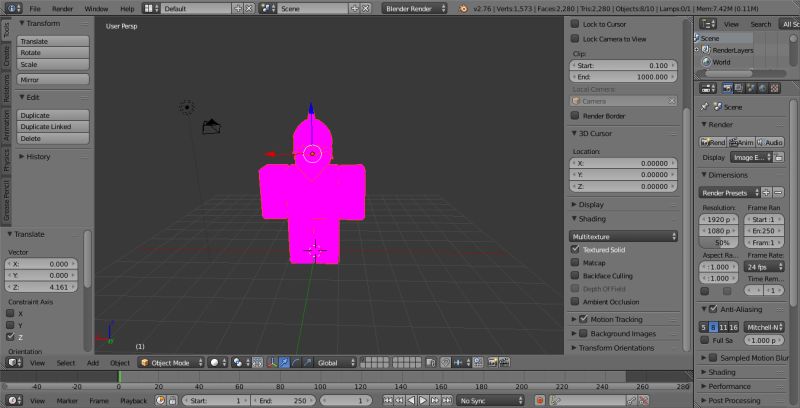The width and height of the screenshot is (800, 408).
Task: Switch to the Grease Pencil tab
Action: [6, 198]
